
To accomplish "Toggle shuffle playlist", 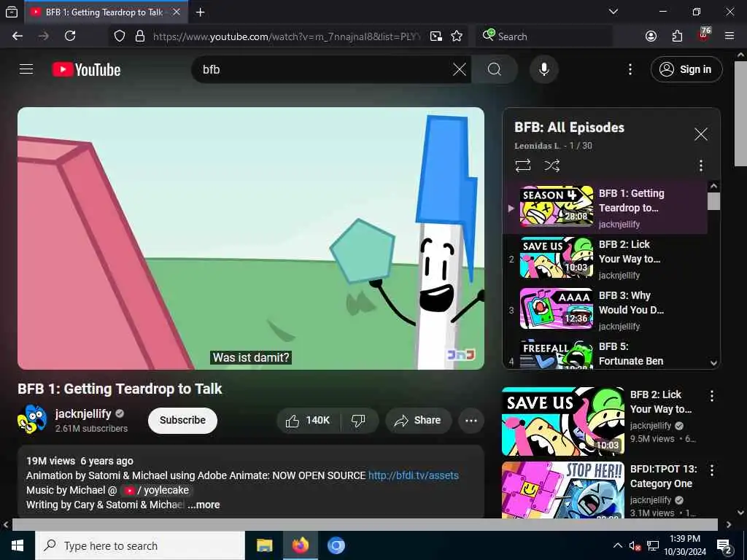I will (x=551, y=166).
